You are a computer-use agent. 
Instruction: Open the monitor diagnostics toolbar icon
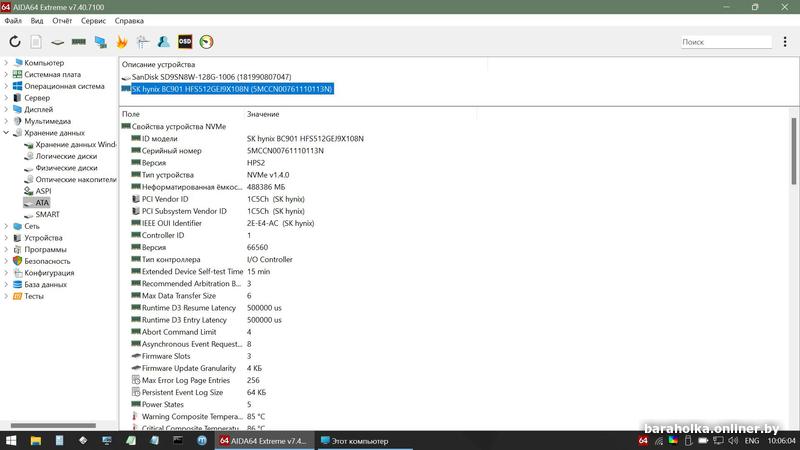pos(100,42)
